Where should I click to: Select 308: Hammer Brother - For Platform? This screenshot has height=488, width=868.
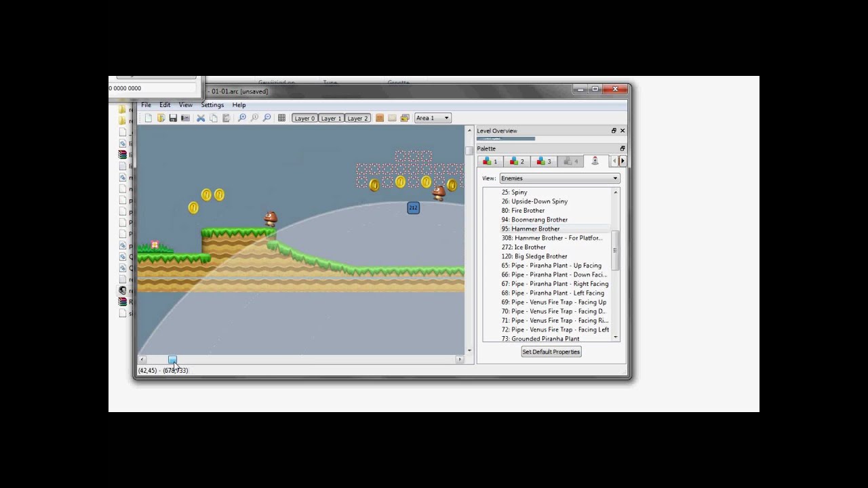click(552, 238)
